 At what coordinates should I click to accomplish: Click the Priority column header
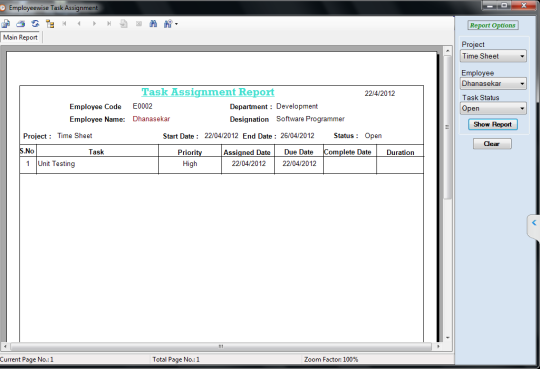coord(190,152)
